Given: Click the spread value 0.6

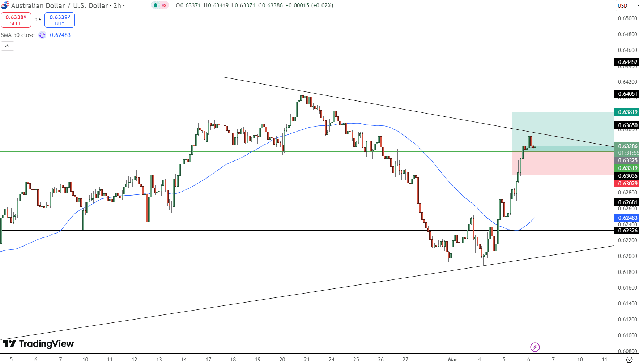Looking at the screenshot, I should [38, 20].
